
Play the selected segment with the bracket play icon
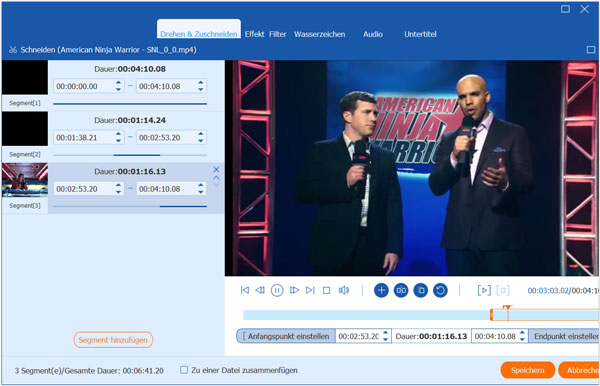[484, 290]
